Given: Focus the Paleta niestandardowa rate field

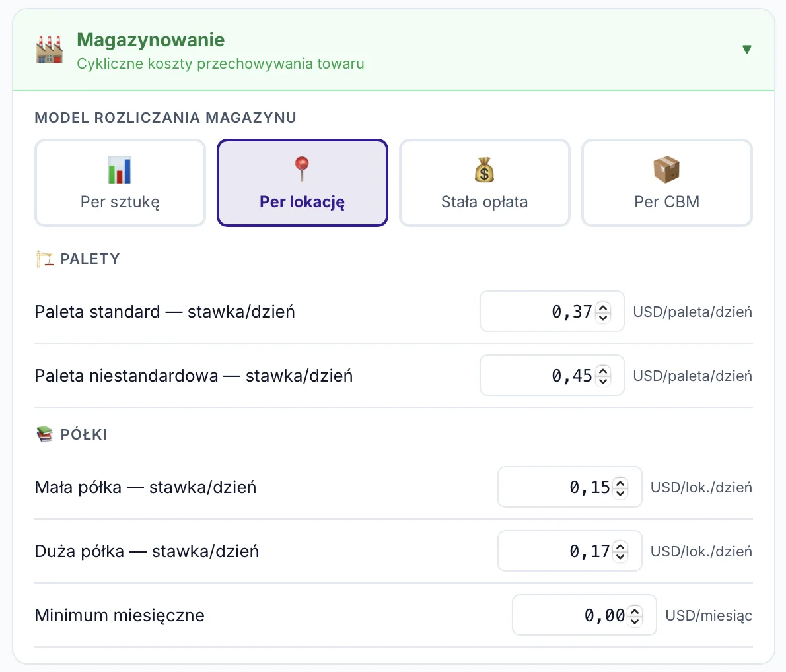Looking at the screenshot, I should (x=552, y=376).
